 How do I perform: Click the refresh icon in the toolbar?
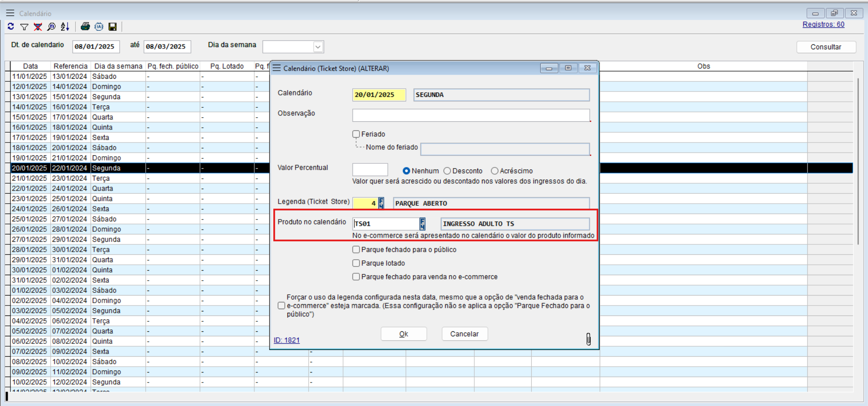click(11, 27)
